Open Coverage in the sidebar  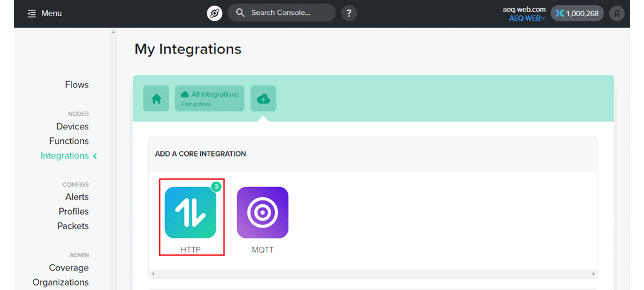click(x=69, y=268)
